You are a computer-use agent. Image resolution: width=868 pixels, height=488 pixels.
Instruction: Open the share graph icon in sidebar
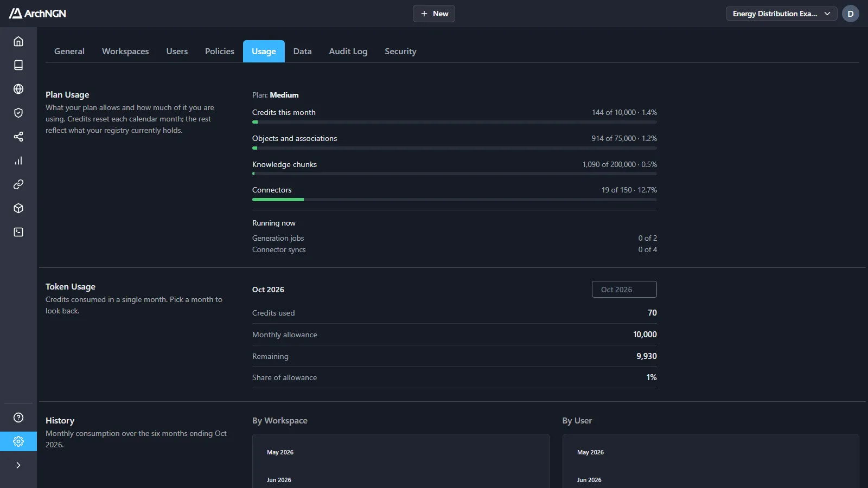pos(18,137)
